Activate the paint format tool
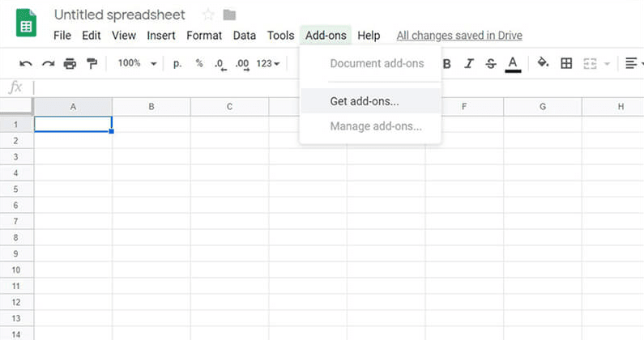 click(92, 64)
